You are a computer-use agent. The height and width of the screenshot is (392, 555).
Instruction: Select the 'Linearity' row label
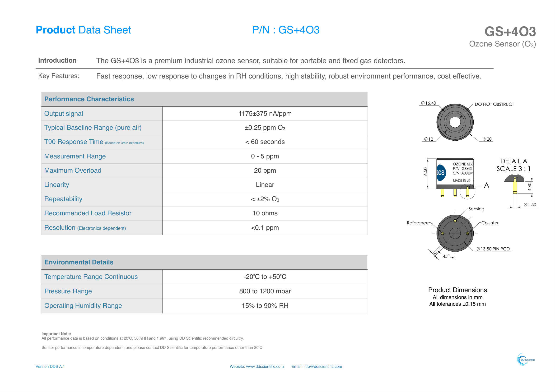(56, 185)
